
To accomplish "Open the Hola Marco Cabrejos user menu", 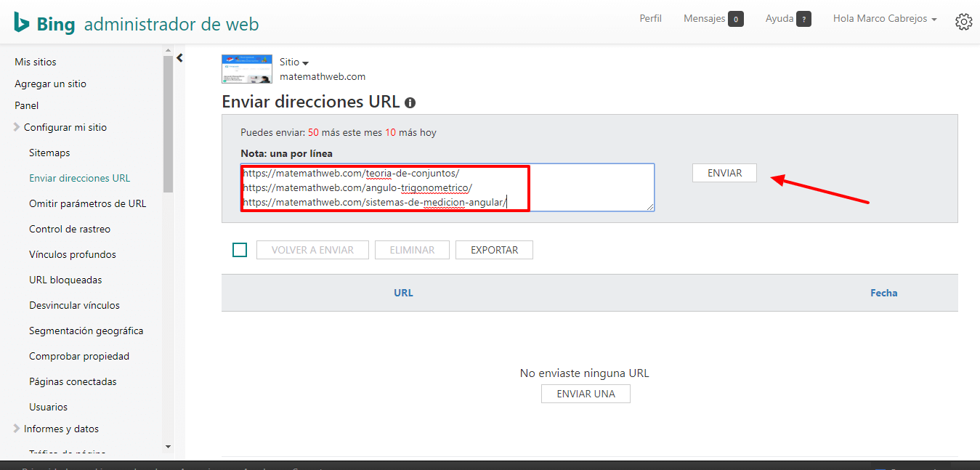I will [x=885, y=19].
